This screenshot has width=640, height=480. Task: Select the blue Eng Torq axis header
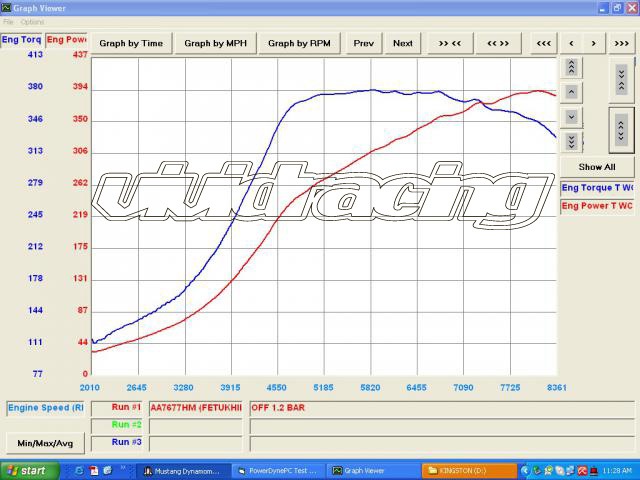[x=21, y=40]
